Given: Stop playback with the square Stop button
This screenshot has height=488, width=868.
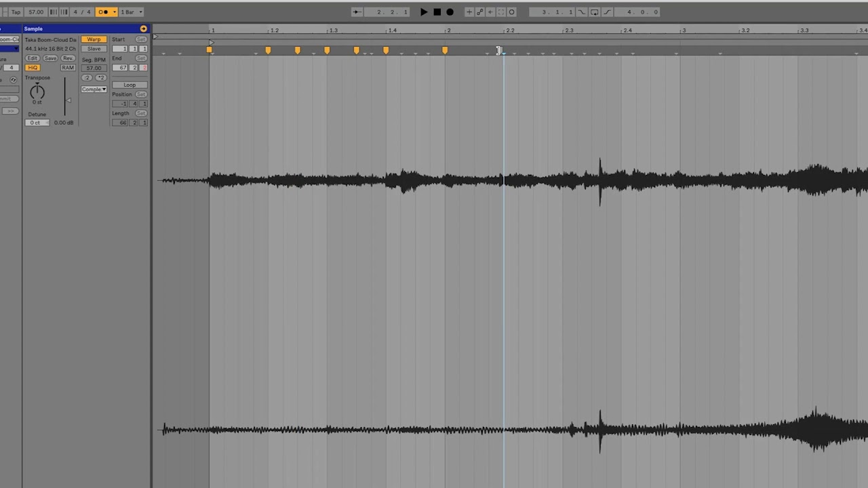Looking at the screenshot, I should pyautogui.click(x=437, y=12).
